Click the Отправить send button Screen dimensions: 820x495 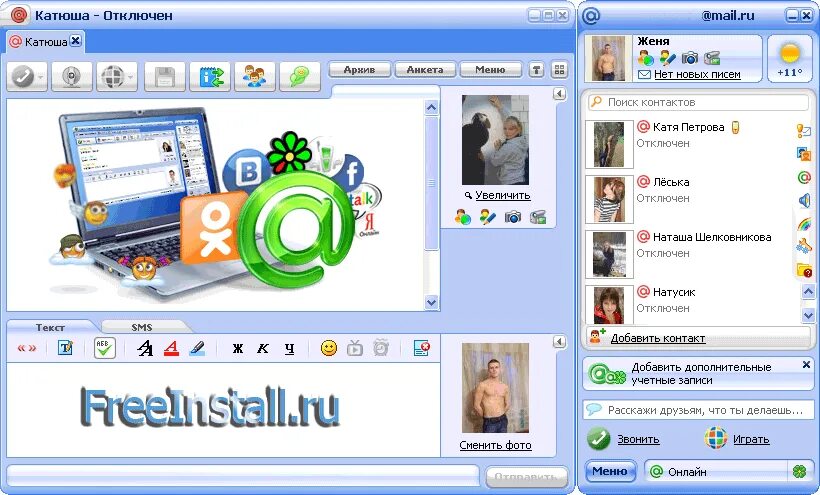[x=526, y=477]
